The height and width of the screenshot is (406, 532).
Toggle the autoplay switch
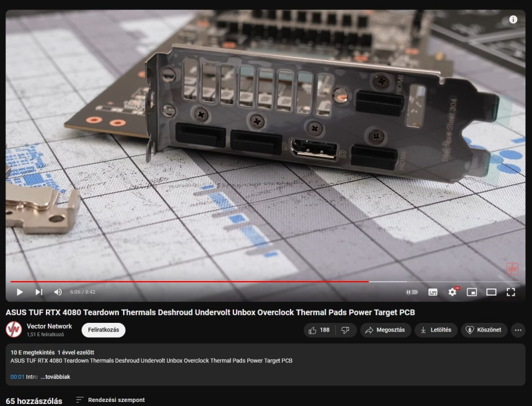[412, 292]
